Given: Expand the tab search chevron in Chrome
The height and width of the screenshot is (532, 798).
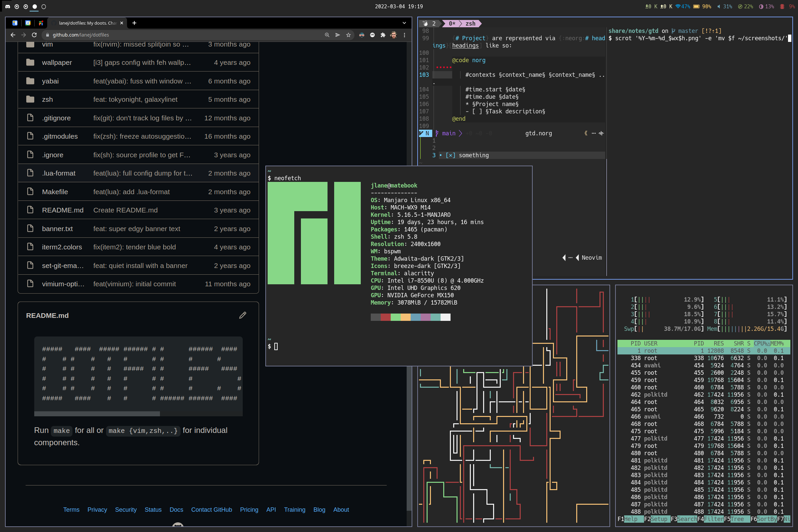Looking at the screenshot, I should pos(404,23).
